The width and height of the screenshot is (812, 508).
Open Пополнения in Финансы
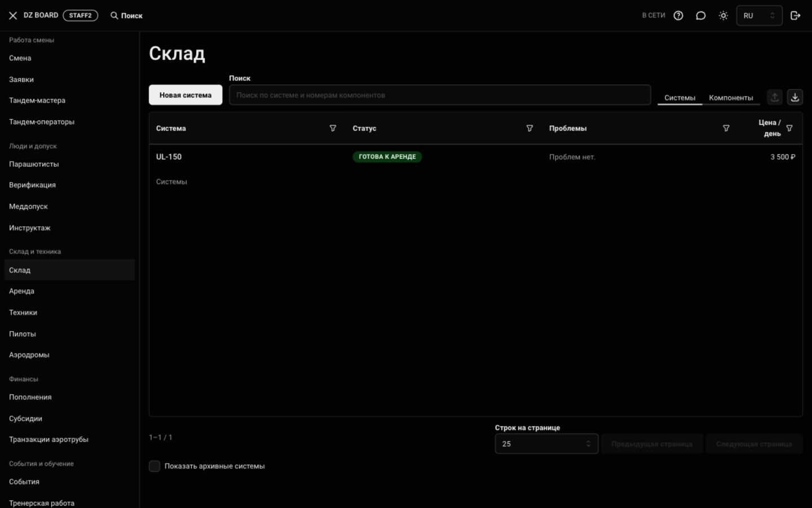69,397
